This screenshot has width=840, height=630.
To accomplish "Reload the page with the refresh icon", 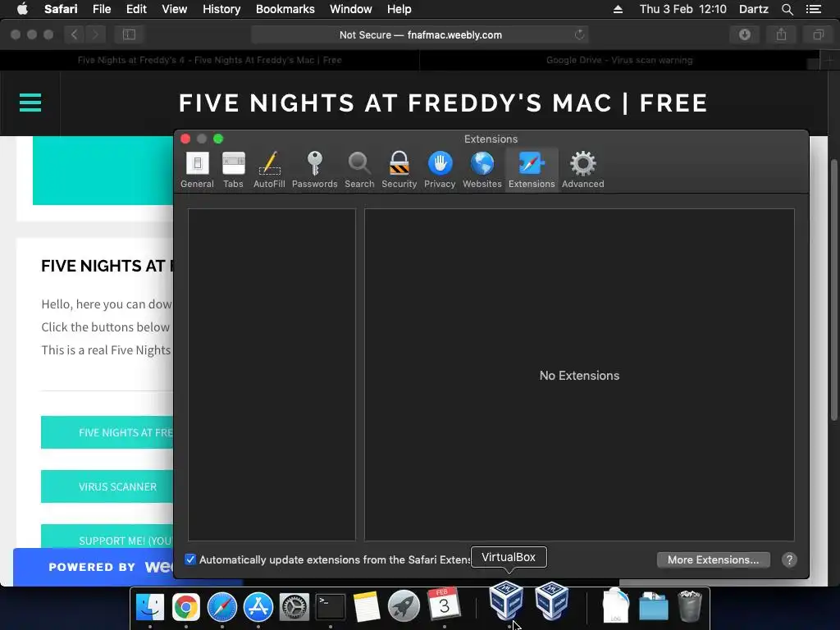I will (x=579, y=34).
